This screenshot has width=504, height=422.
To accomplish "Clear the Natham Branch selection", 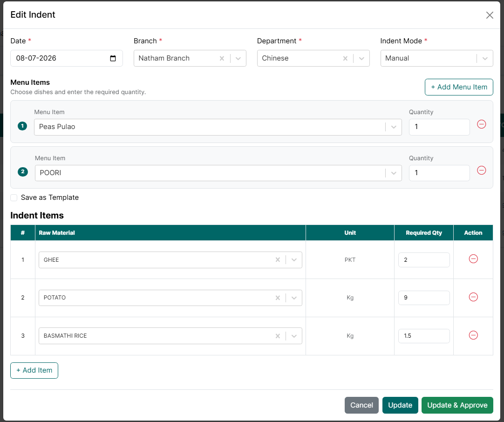I will tap(222, 59).
